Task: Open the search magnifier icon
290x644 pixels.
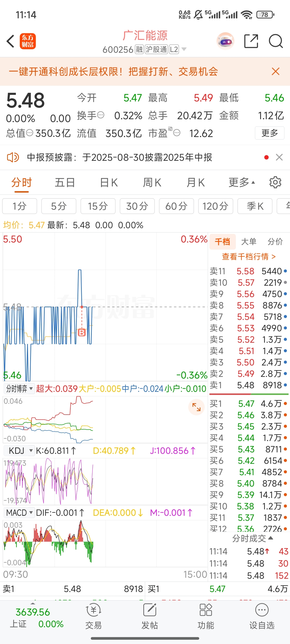Action: pos(276,41)
